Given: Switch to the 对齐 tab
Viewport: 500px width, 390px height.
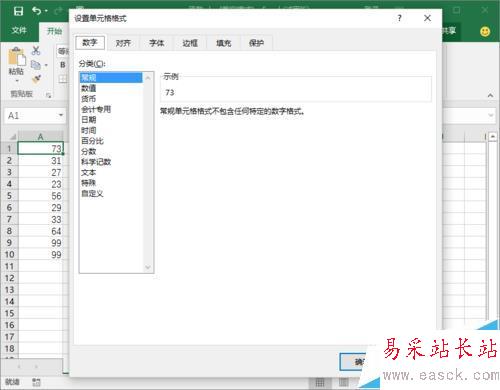Looking at the screenshot, I should coord(123,43).
